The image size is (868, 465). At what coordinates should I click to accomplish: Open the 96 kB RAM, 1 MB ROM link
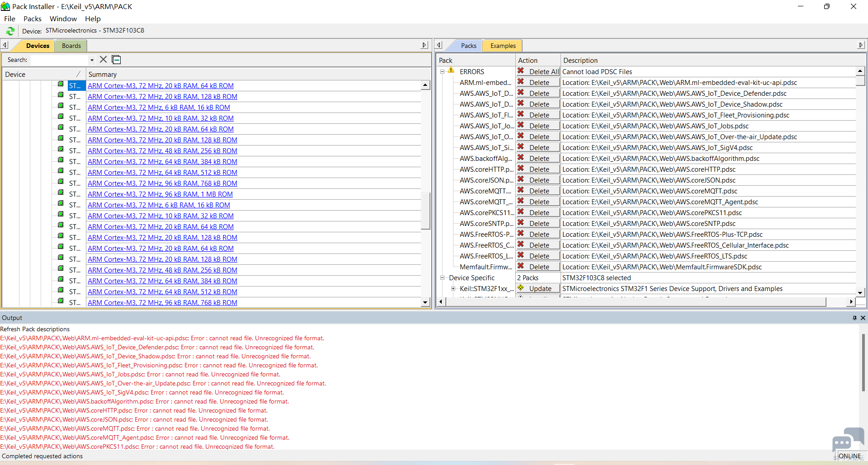[160, 194]
